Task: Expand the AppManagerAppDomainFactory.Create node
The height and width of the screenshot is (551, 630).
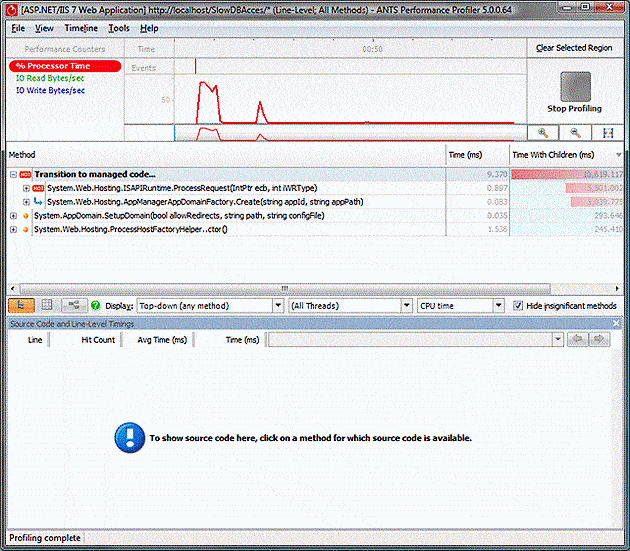Action: point(26,202)
